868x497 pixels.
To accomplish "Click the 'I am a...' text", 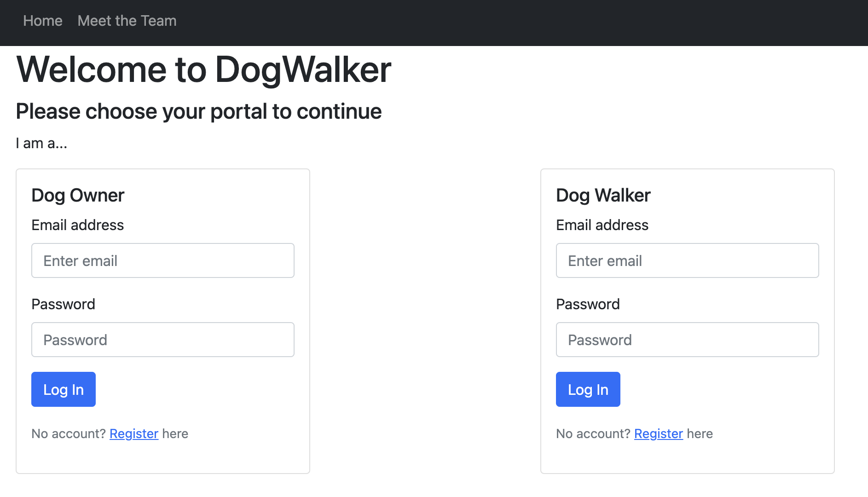I will tap(41, 143).
